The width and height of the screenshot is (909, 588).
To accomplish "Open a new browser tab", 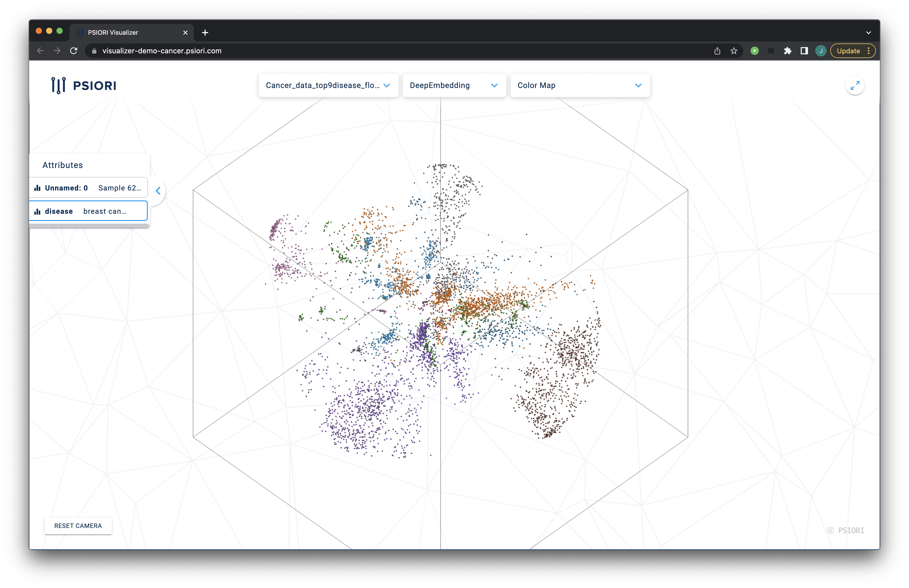I will [x=205, y=32].
